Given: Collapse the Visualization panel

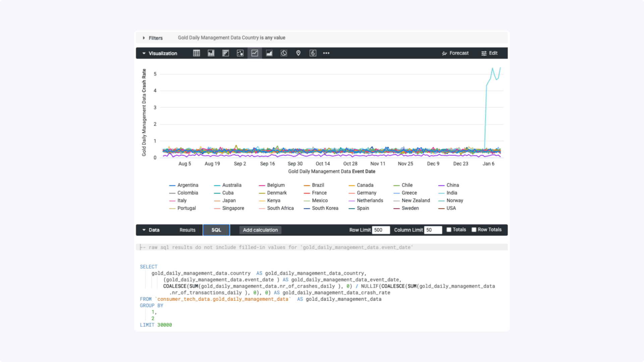Looking at the screenshot, I should pos(159,53).
